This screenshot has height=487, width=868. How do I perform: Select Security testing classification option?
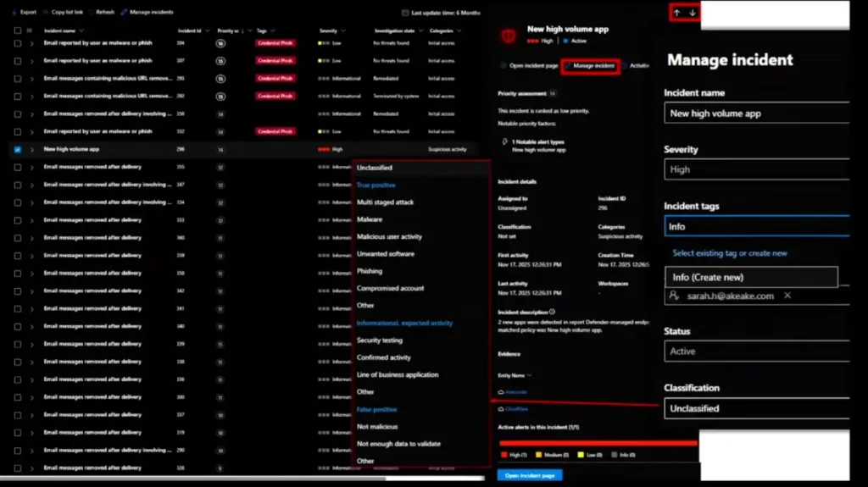(x=380, y=340)
